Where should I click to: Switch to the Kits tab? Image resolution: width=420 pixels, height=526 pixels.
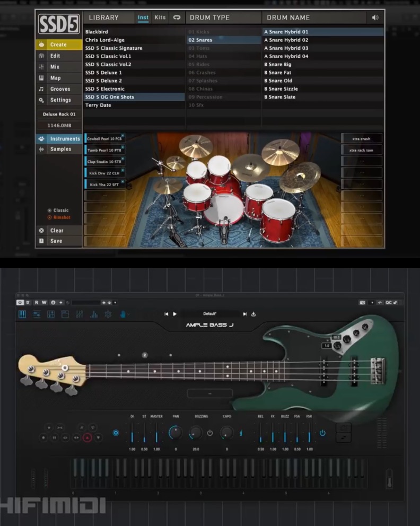160,17
